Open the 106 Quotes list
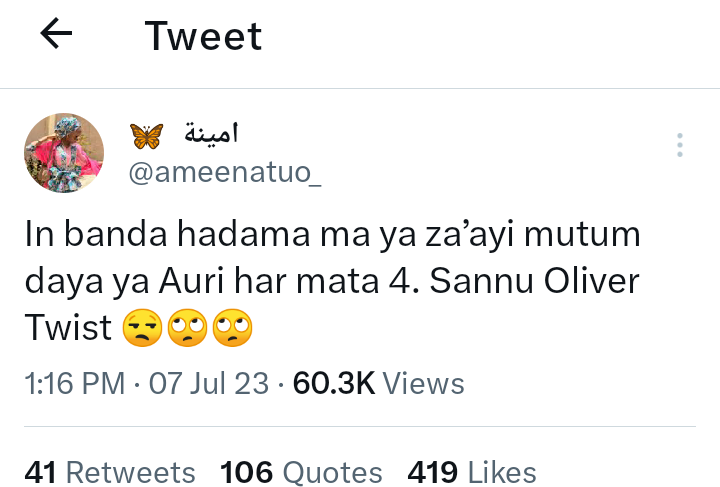Image resolution: width=720 pixels, height=487 pixels. pyautogui.click(x=301, y=472)
